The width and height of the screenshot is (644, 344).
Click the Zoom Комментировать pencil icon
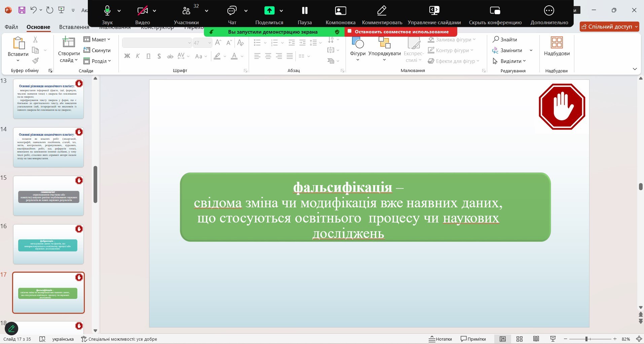382,11
